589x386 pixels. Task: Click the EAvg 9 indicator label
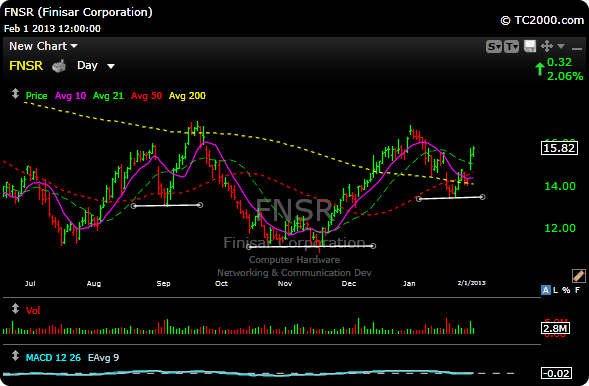[103, 357]
